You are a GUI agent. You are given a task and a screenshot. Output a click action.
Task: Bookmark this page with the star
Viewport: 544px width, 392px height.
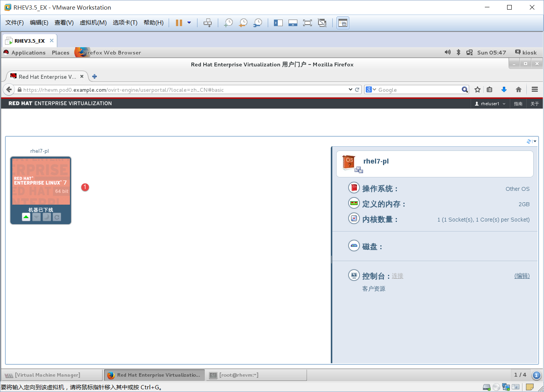[x=478, y=89]
